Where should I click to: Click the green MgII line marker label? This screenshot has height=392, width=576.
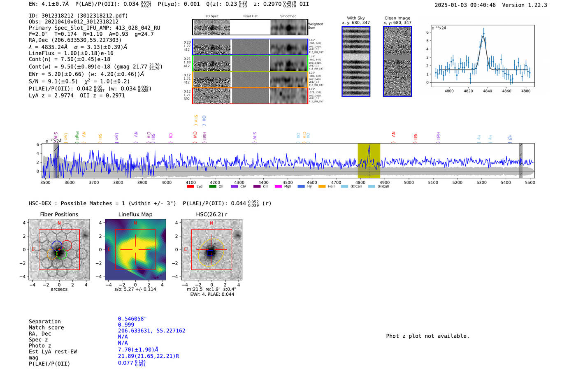(77, 136)
